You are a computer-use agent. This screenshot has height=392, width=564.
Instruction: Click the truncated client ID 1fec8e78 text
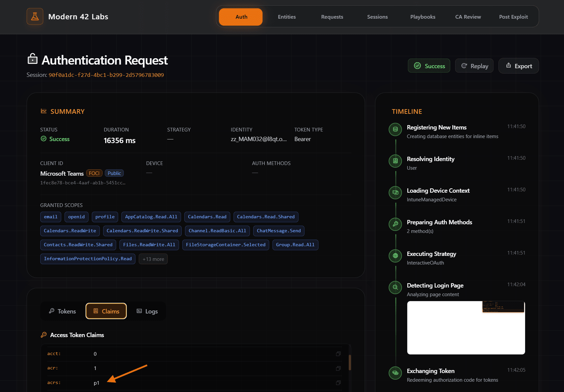(83, 183)
